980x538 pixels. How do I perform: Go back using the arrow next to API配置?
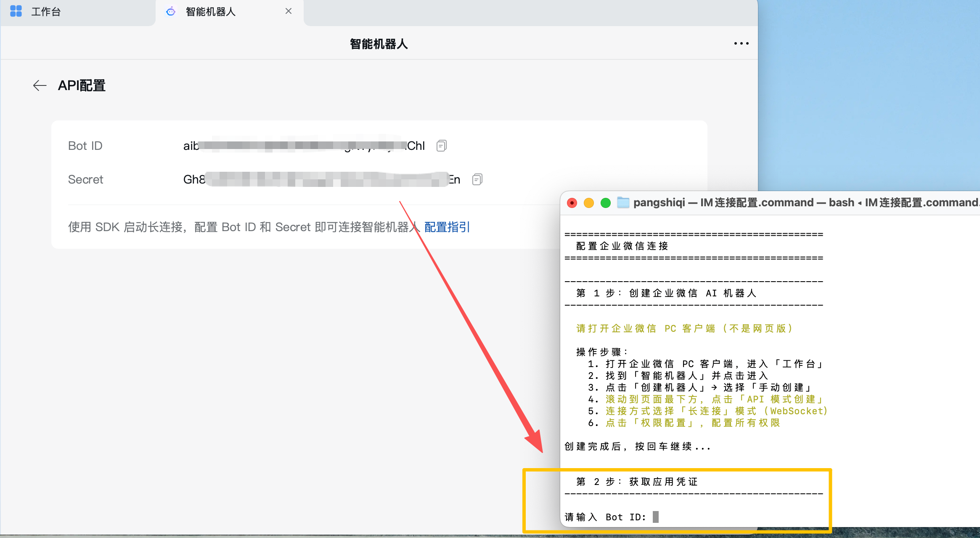(40, 85)
